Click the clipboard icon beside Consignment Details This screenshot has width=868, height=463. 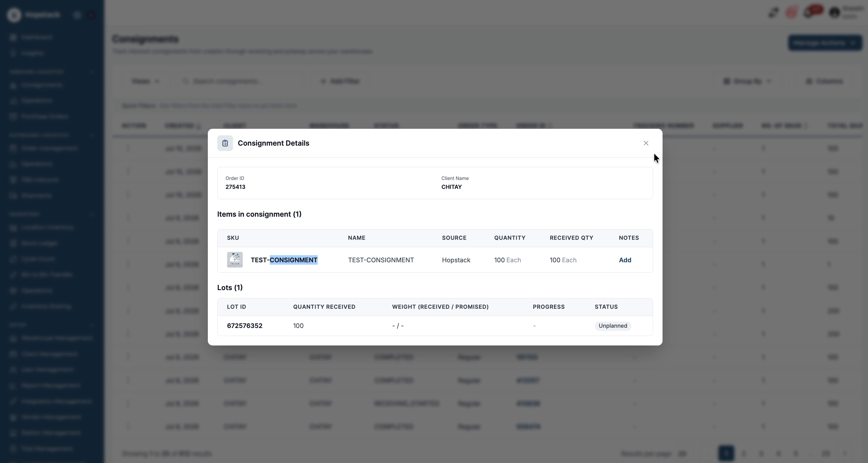[x=225, y=143]
